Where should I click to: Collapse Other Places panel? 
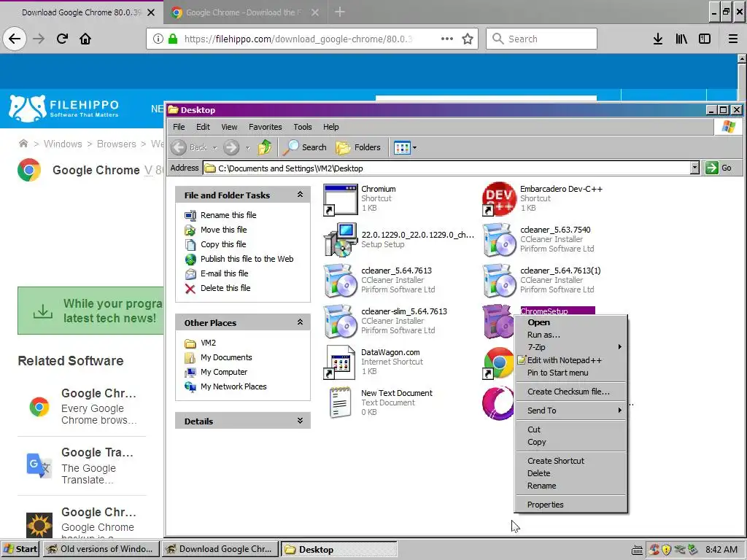300,322
